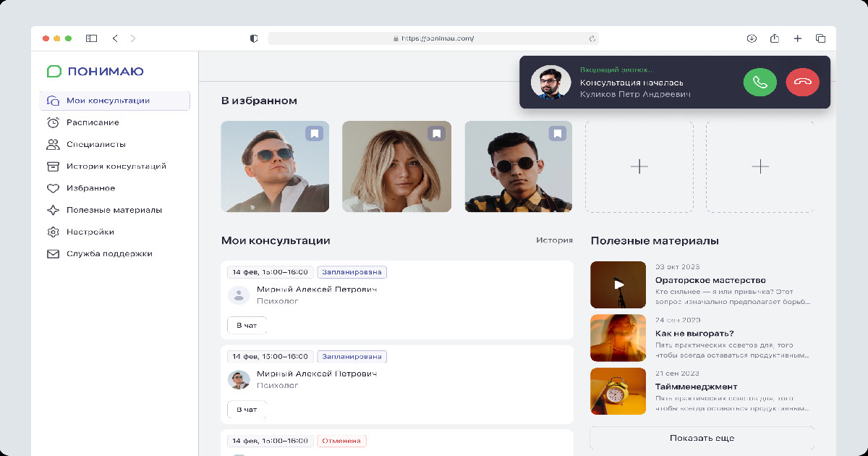Click the Избранное heart icon

pyautogui.click(x=53, y=188)
